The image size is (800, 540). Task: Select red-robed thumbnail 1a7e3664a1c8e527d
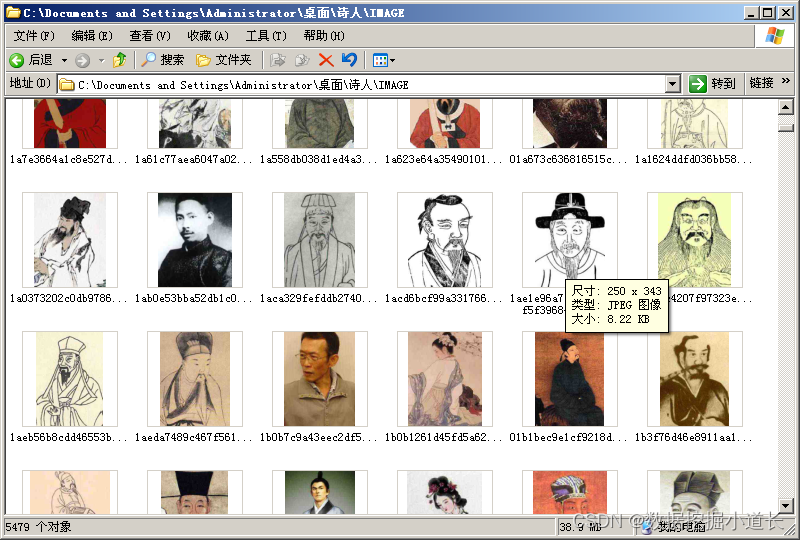(x=70, y=124)
